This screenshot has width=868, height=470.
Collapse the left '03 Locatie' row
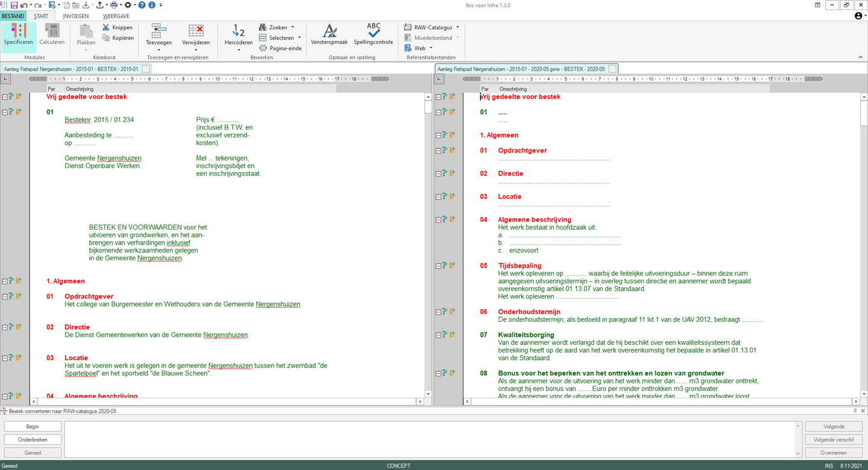pyautogui.click(x=5, y=358)
